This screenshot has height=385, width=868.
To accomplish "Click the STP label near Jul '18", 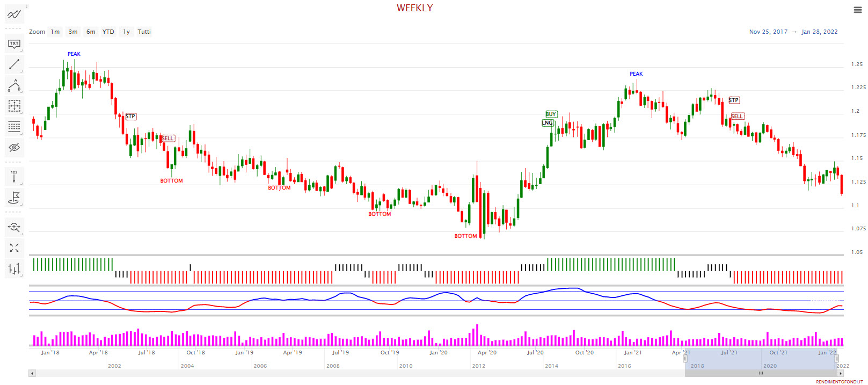I will [130, 117].
